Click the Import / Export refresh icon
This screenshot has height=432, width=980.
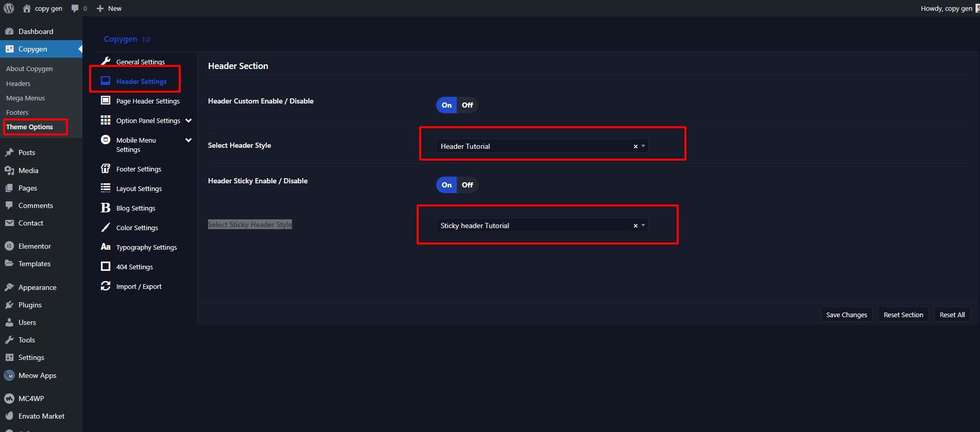tap(106, 286)
